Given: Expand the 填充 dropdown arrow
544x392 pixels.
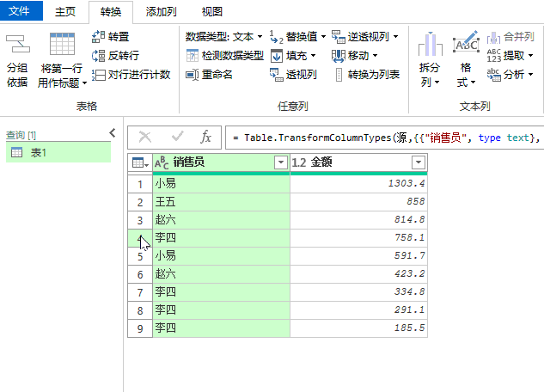Looking at the screenshot, I should coord(313,56).
